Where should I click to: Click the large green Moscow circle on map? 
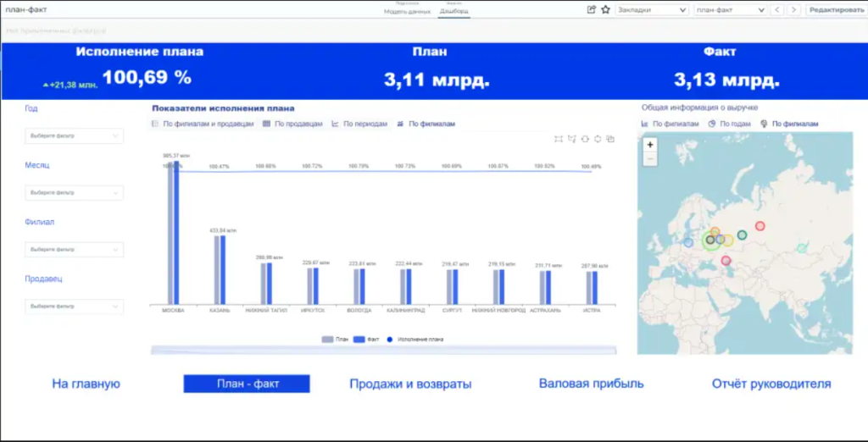click(711, 240)
